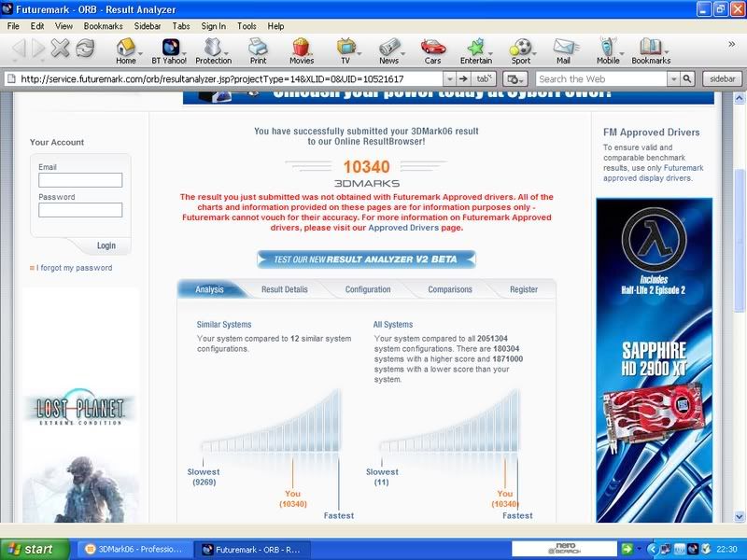Screen dimensions: 747x560
Task: Click the Cars toolbar icon
Action: coord(432,51)
